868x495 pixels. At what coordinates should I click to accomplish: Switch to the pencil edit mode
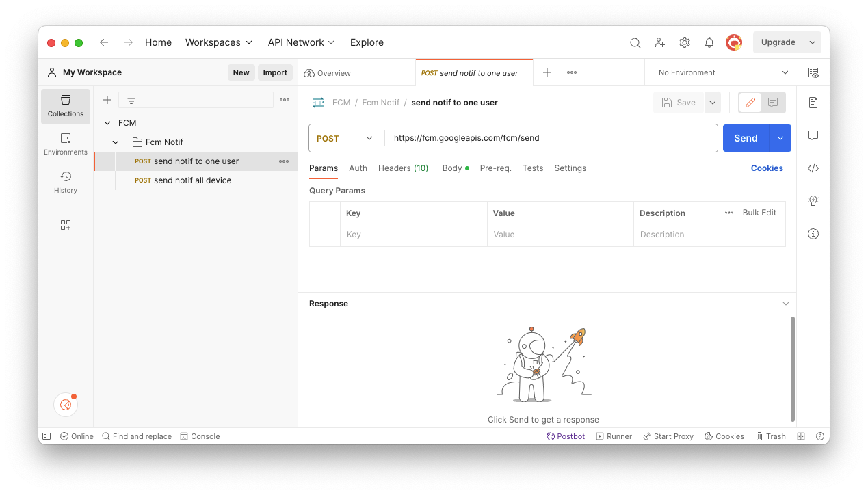pos(750,103)
